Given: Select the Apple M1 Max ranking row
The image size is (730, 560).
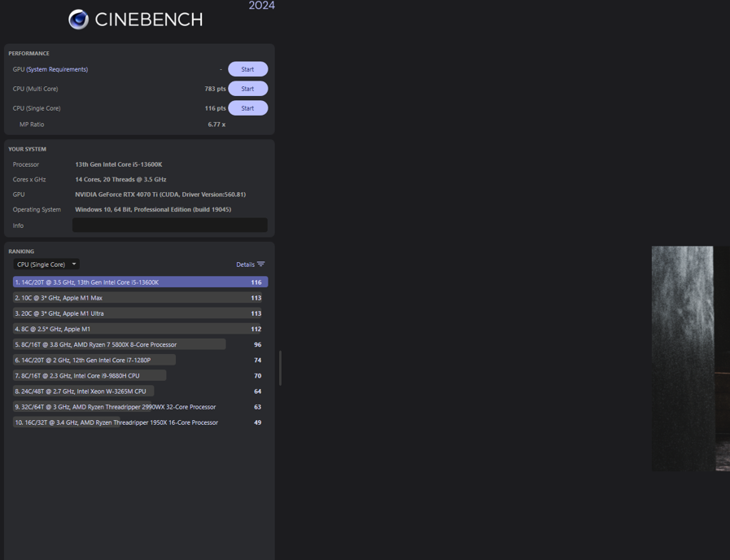Looking at the screenshot, I should [140, 298].
